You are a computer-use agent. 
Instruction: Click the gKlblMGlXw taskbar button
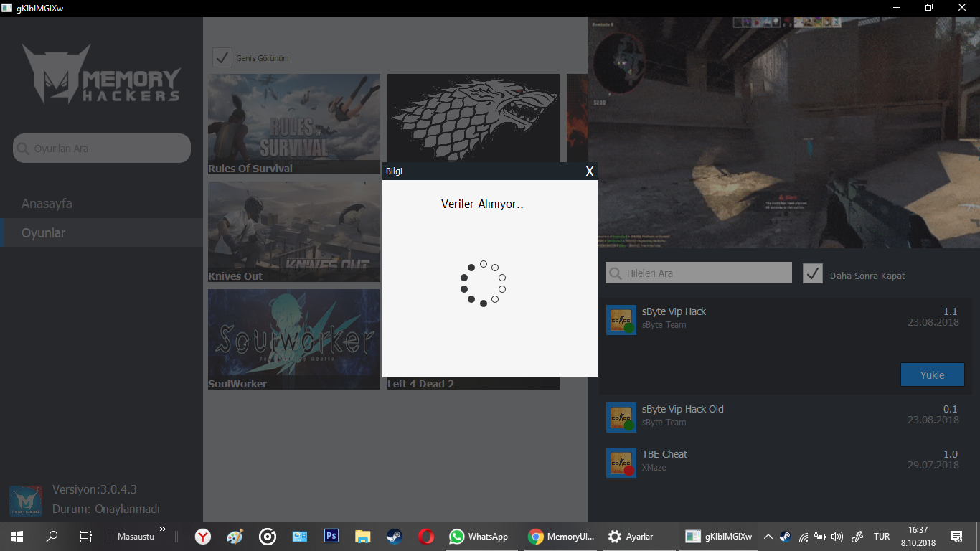pos(718,537)
